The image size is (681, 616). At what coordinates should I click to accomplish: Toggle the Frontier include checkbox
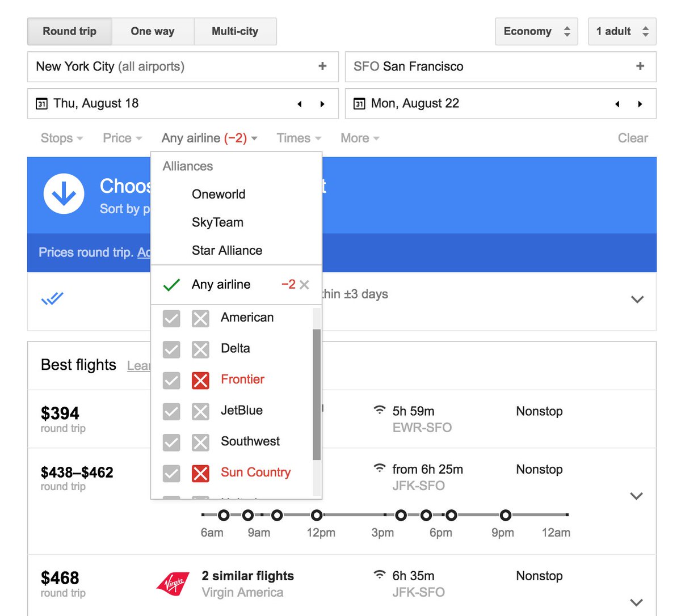pyautogui.click(x=171, y=381)
